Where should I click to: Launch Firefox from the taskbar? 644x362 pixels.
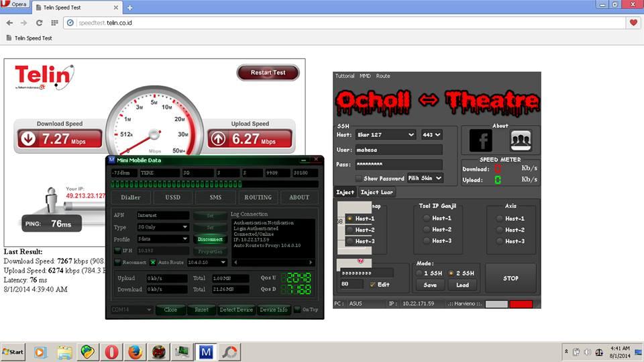(x=135, y=352)
